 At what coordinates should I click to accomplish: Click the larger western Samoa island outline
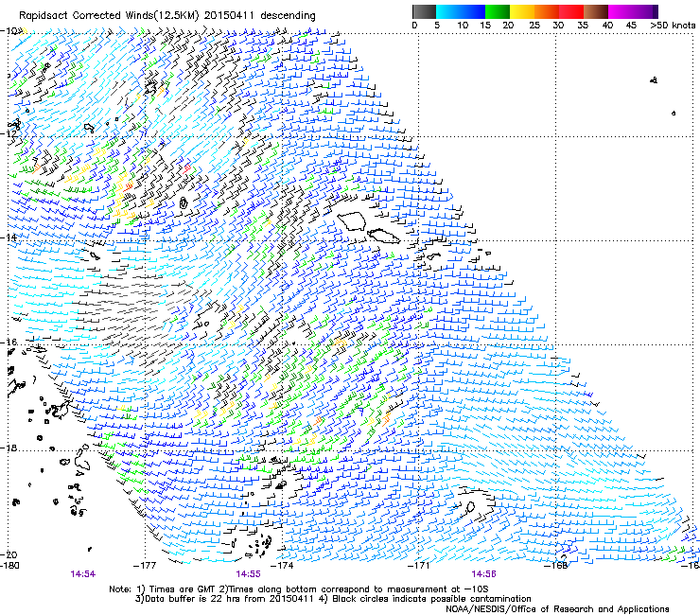(352, 221)
